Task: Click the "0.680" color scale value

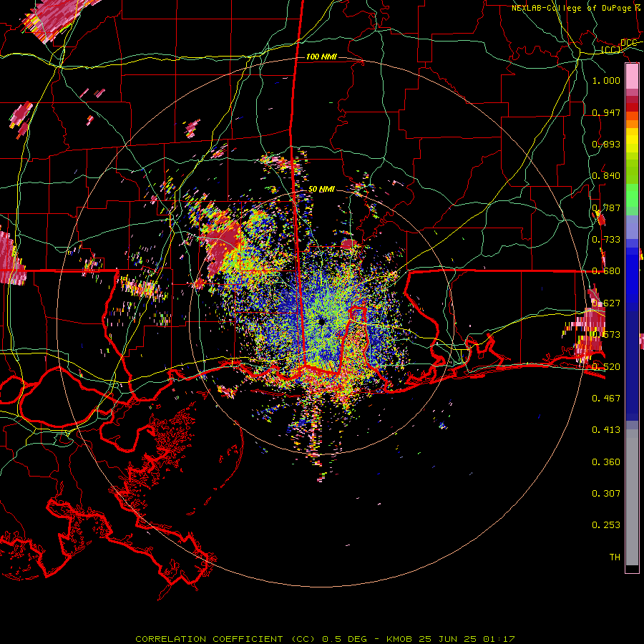Action: [606, 271]
